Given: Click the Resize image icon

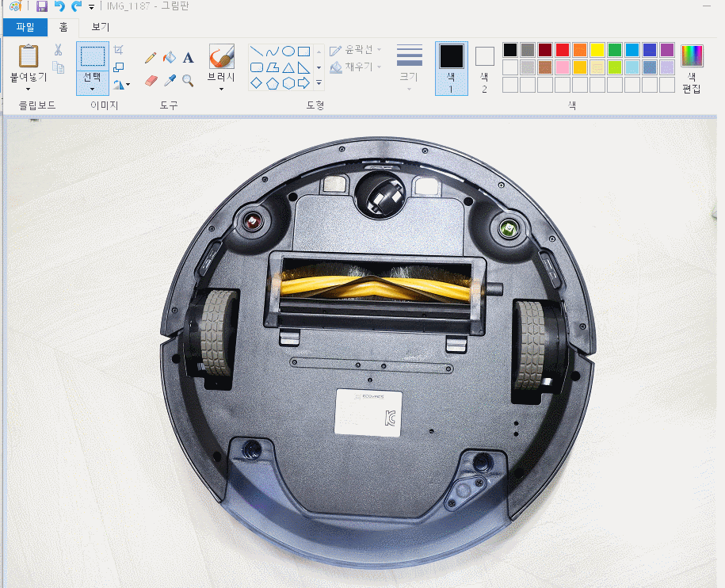Looking at the screenshot, I should coord(118,67).
